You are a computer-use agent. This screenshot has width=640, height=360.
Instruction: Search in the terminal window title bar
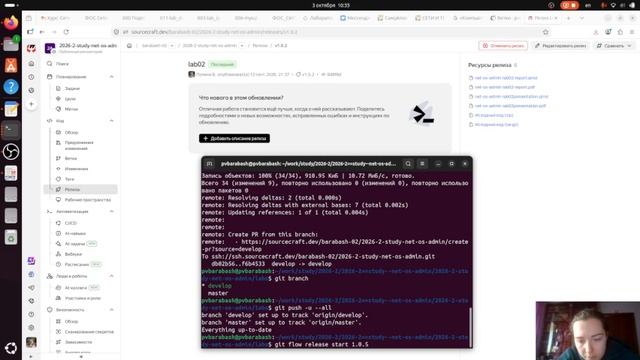408,164
